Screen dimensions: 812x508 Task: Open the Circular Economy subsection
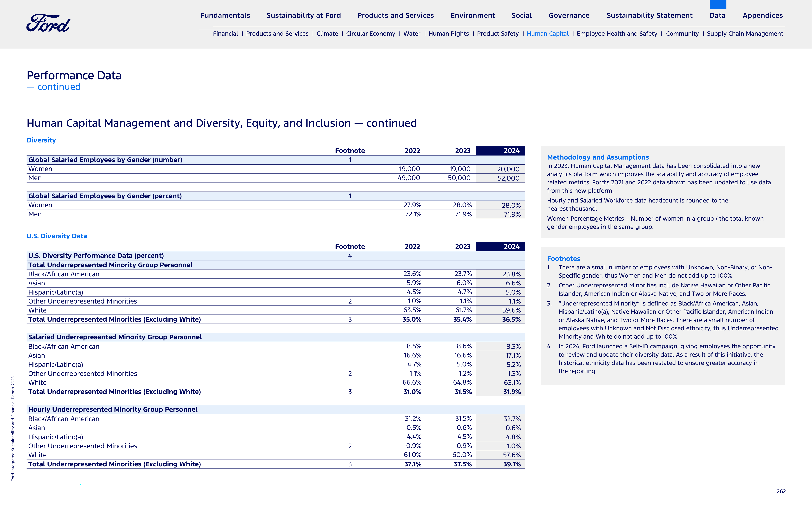pyautogui.click(x=371, y=34)
